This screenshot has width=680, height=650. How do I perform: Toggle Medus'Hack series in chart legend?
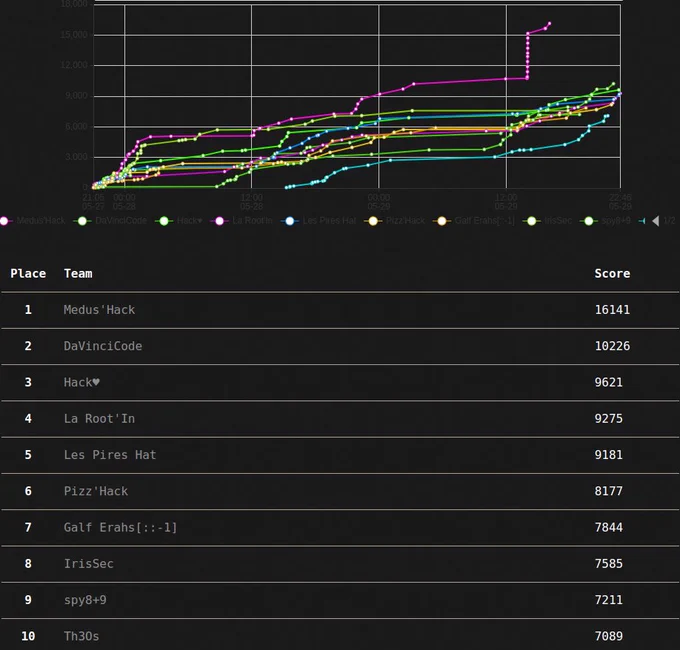tap(33, 221)
